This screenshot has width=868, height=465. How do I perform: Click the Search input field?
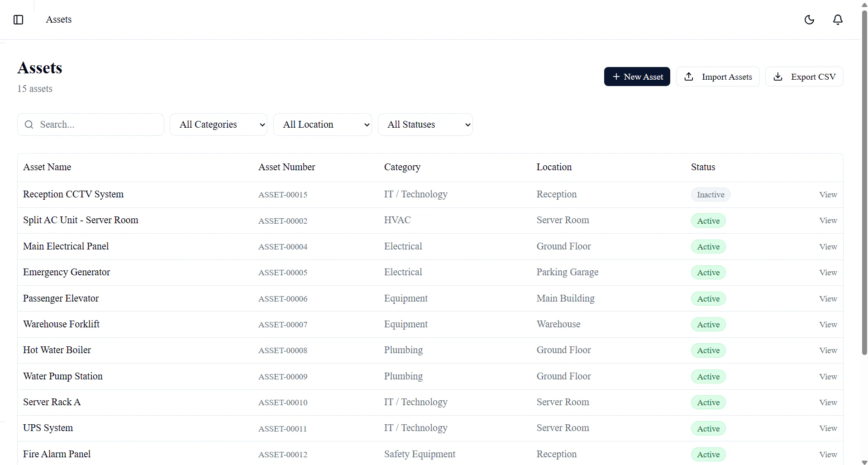click(x=91, y=125)
